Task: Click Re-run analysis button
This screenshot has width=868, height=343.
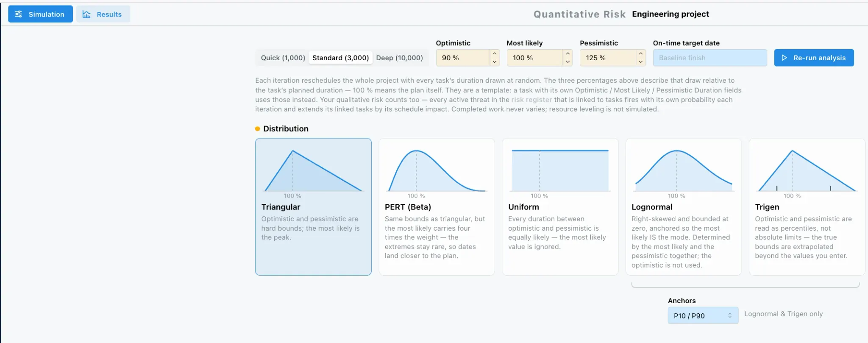Action: 814,58
